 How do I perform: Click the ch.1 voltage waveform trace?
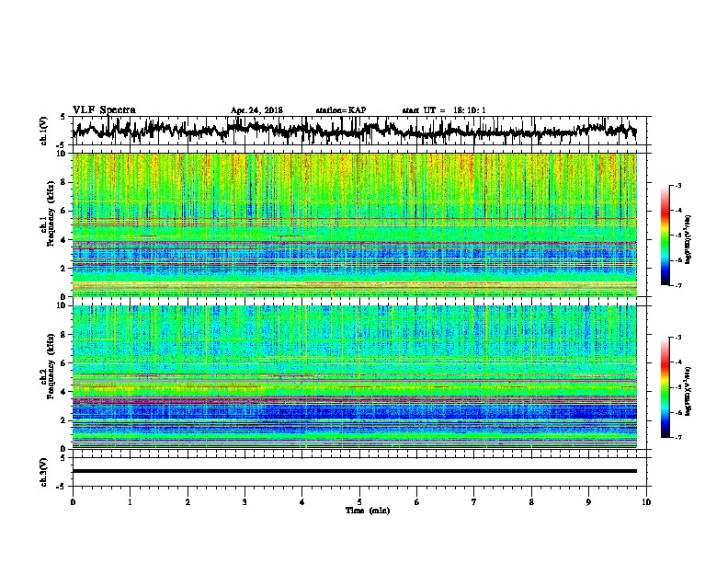coord(354,131)
